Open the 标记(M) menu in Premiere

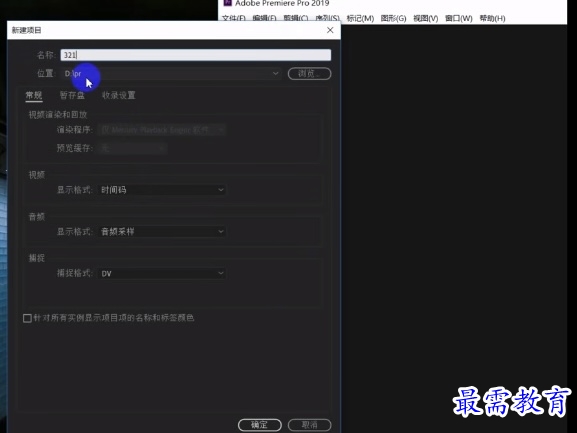click(360, 18)
